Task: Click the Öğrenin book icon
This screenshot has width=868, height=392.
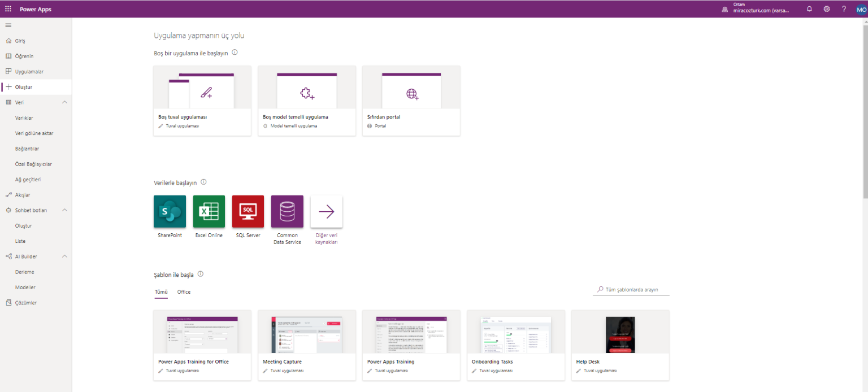Action: click(x=8, y=56)
